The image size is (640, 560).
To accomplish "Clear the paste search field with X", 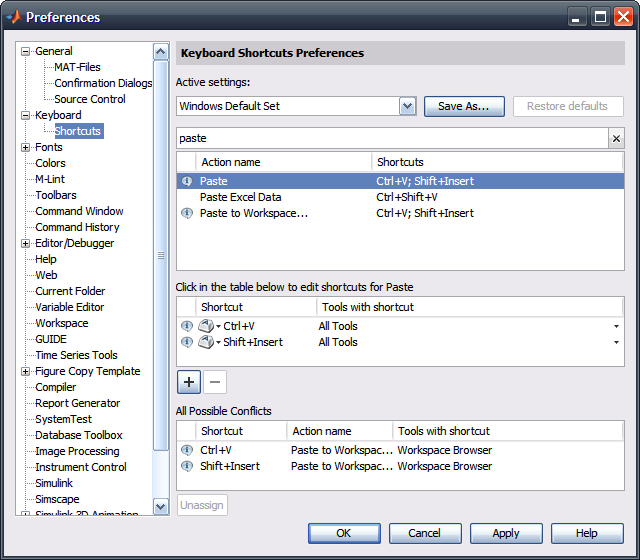I will point(616,139).
